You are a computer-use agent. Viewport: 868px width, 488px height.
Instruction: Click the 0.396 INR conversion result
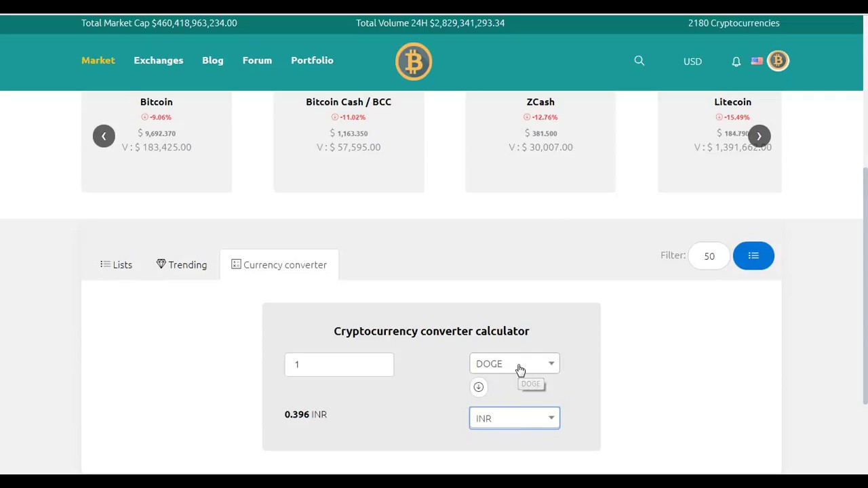(x=306, y=414)
